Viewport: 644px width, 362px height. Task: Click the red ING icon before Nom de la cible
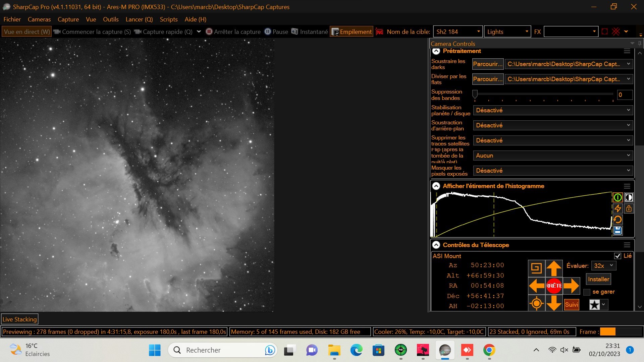pos(379,32)
